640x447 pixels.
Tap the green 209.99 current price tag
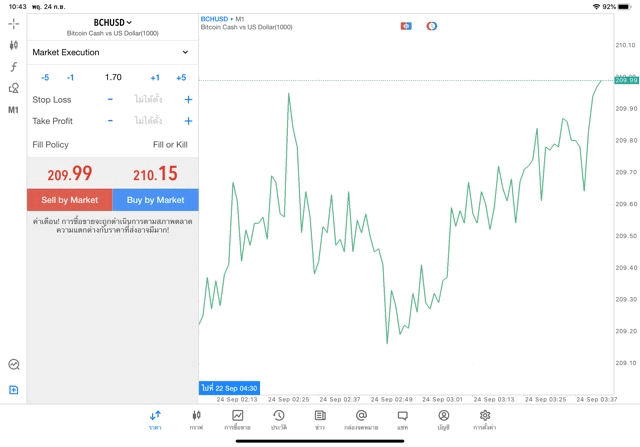click(x=626, y=80)
